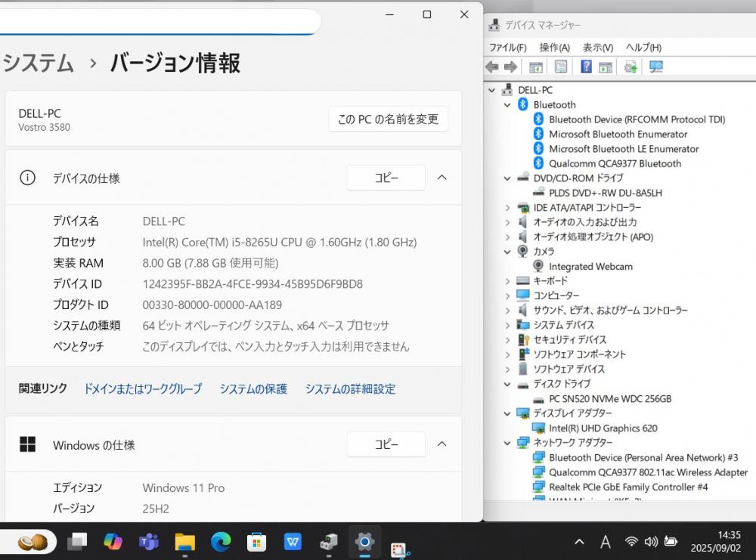Expand the システム デバイス category
The width and height of the screenshot is (756, 560).
(x=507, y=325)
